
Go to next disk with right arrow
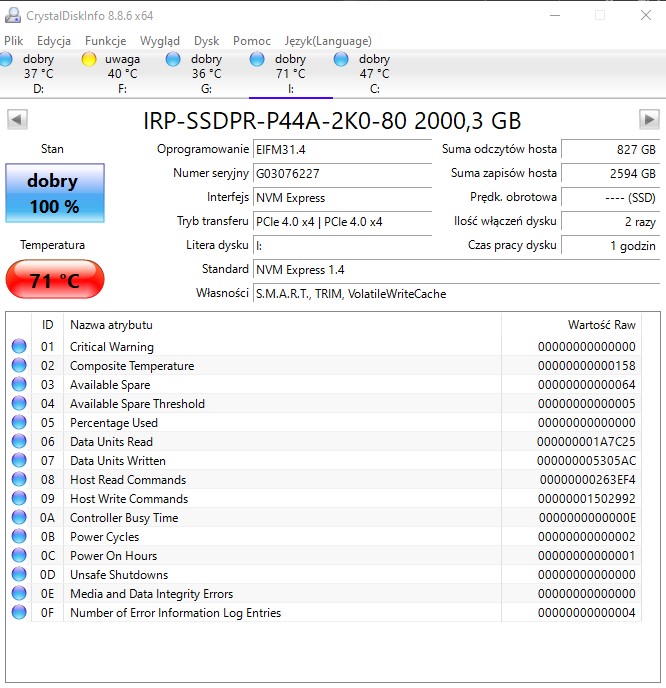click(x=649, y=119)
